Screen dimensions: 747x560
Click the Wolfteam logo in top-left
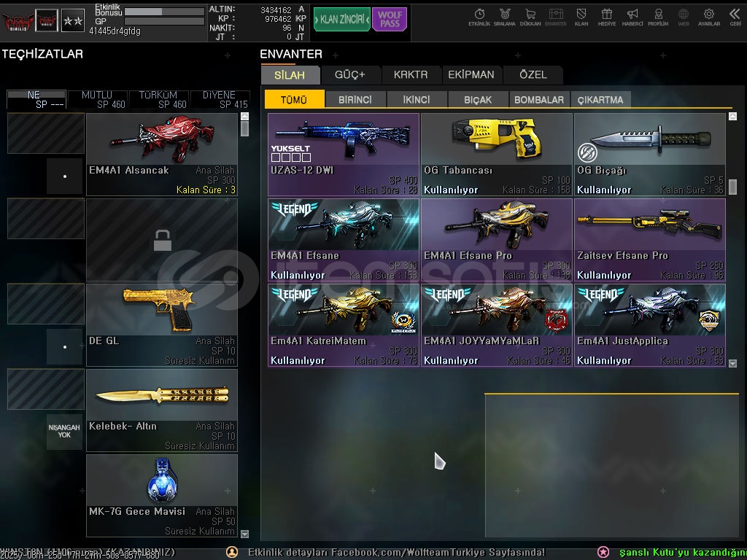[x=18, y=21]
